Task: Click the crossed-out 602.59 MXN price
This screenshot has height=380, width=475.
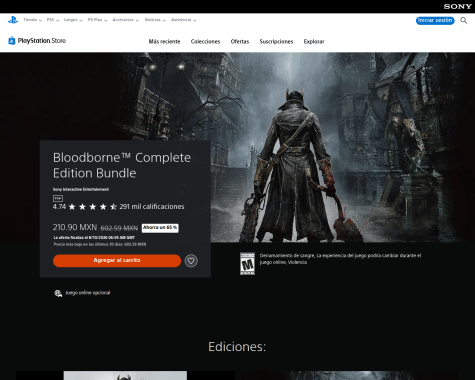Action: tap(119, 228)
